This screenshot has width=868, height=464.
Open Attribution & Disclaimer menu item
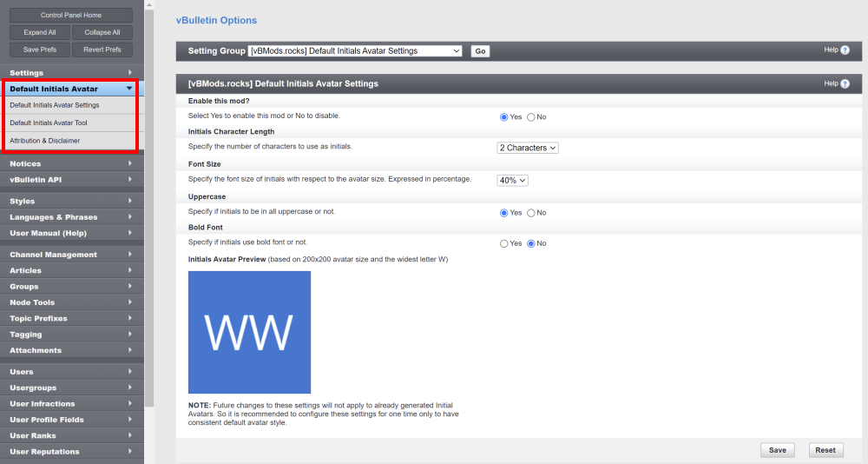click(x=71, y=141)
